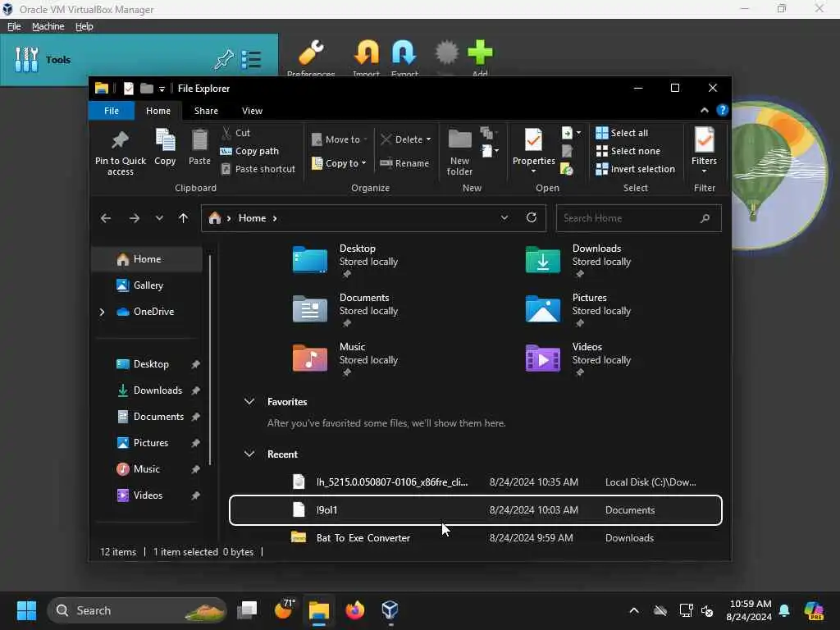Collapse the Favorites section
This screenshot has width=840, height=630.
pos(249,401)
